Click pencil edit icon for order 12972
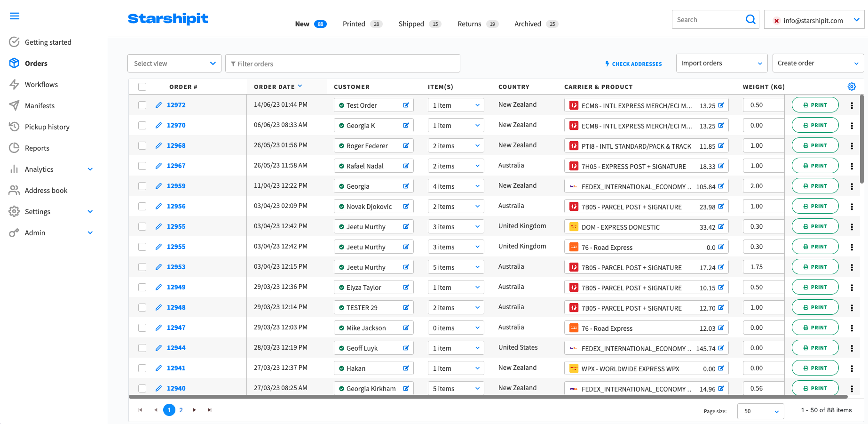This screenshot has height=424, width=868. point(158,105)
